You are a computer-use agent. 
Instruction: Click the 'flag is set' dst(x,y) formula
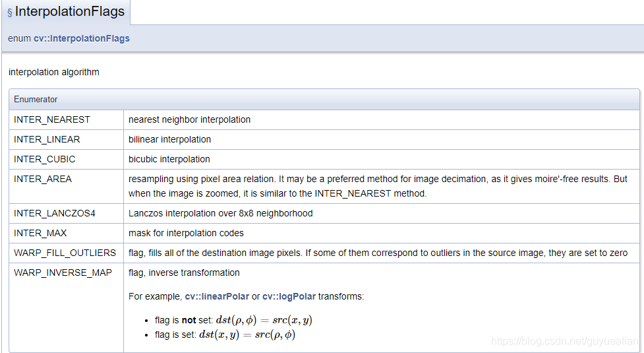click(x=225, y=335)
